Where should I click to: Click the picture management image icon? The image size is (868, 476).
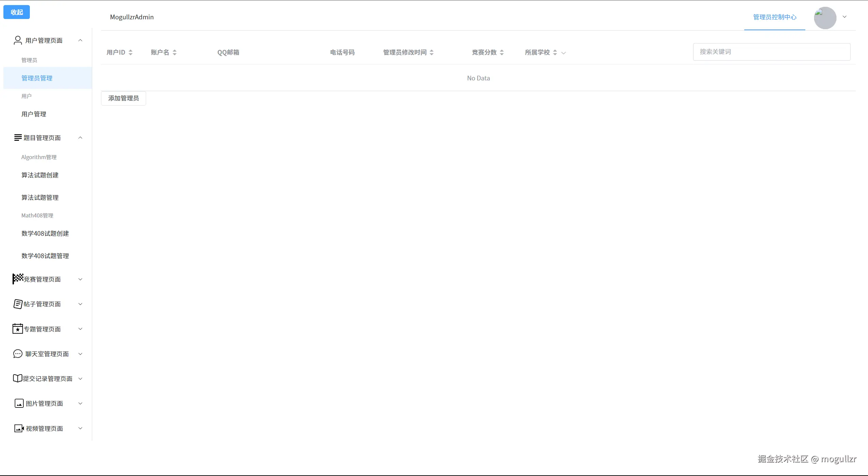coord(19,403)
